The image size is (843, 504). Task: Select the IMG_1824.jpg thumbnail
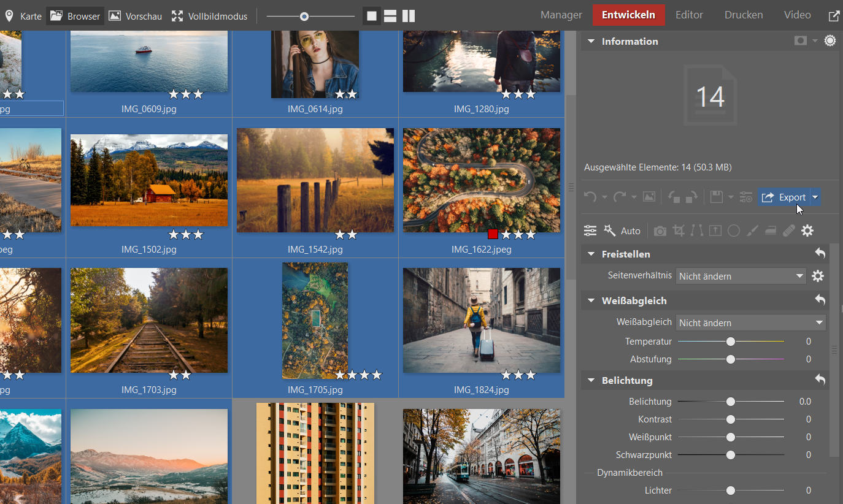click(x=482, y=320)
